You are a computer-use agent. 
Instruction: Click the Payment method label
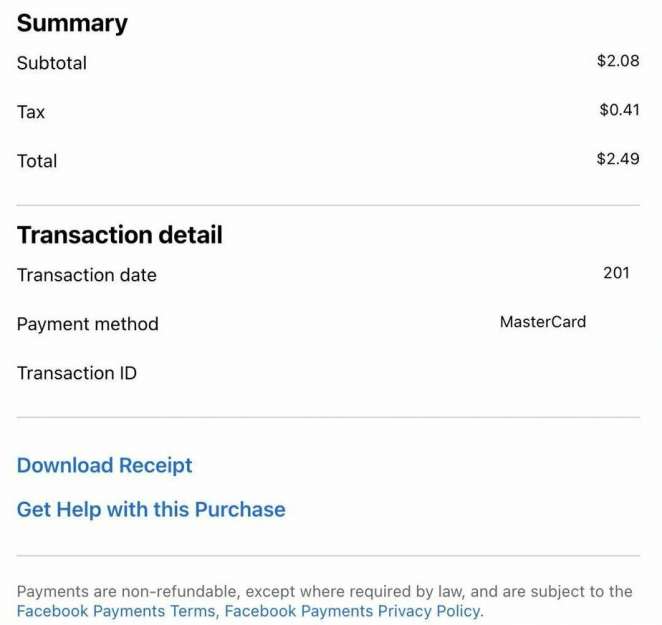coord(88,324)
